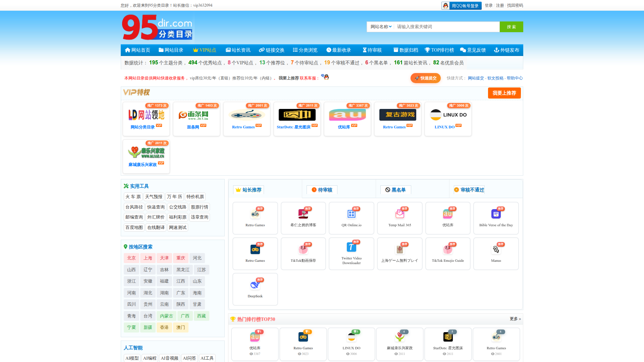Open the 分类浏览 nav item

pyautogui.click(x=305, y=50)
